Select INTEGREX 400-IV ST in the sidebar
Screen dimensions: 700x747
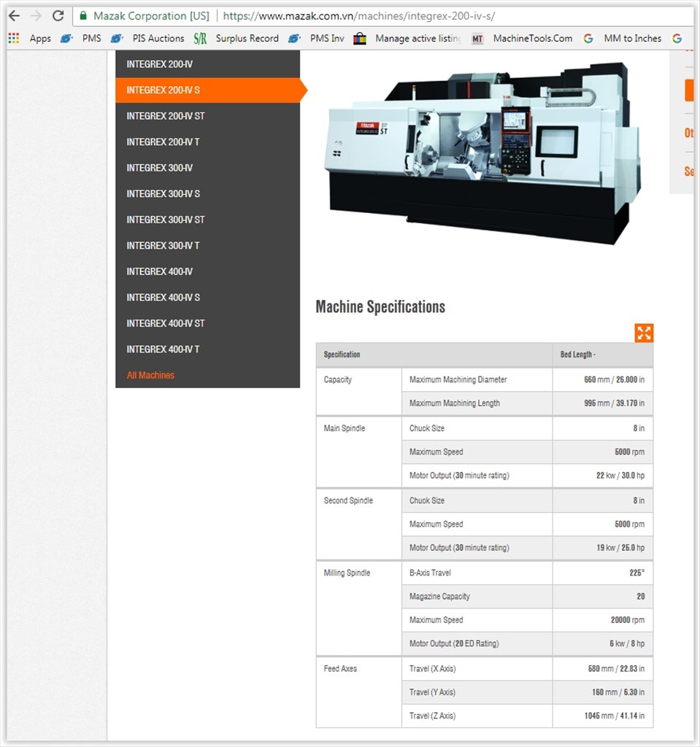(x=207, y=323)
